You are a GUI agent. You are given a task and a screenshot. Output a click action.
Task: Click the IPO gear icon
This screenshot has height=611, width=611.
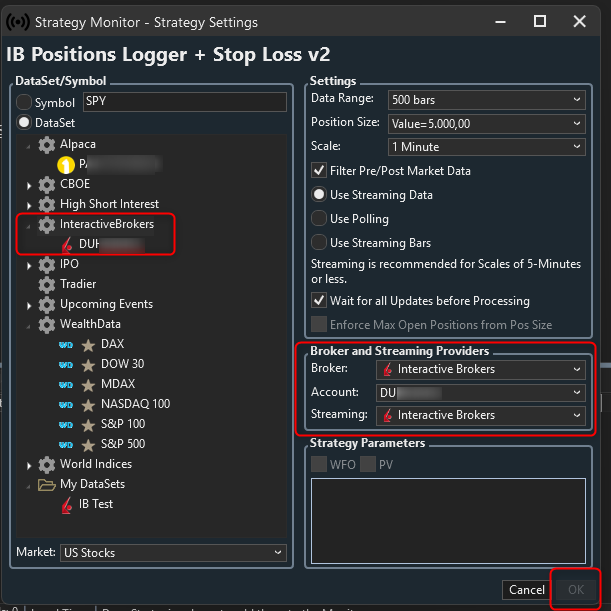[47, 265]
